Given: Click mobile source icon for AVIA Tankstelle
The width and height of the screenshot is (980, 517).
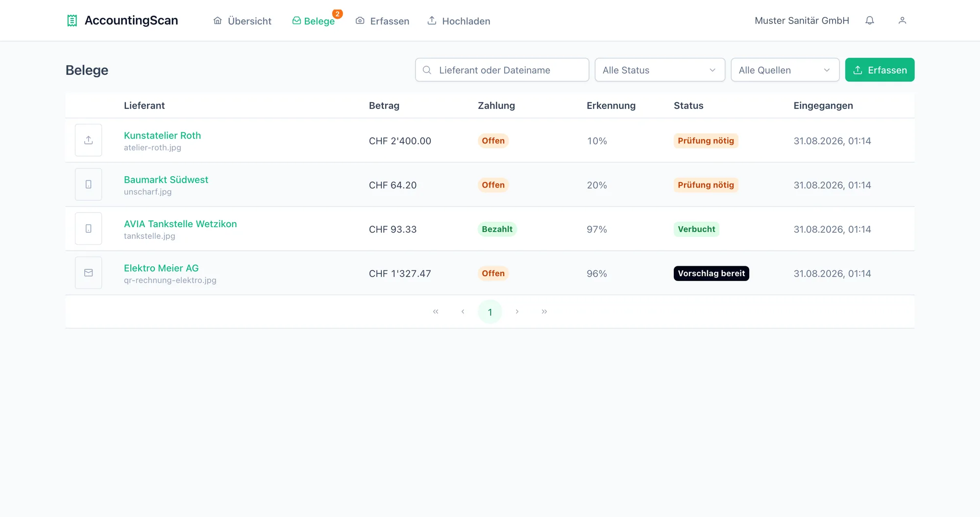Looking at the screenshot, I should point(88,229).
